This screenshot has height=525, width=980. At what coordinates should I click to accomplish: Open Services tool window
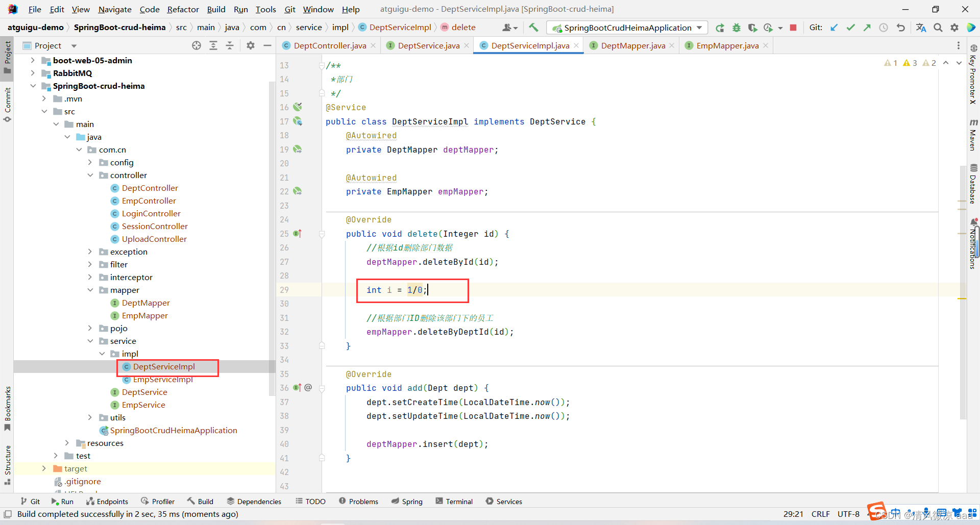tap(504, 502)
